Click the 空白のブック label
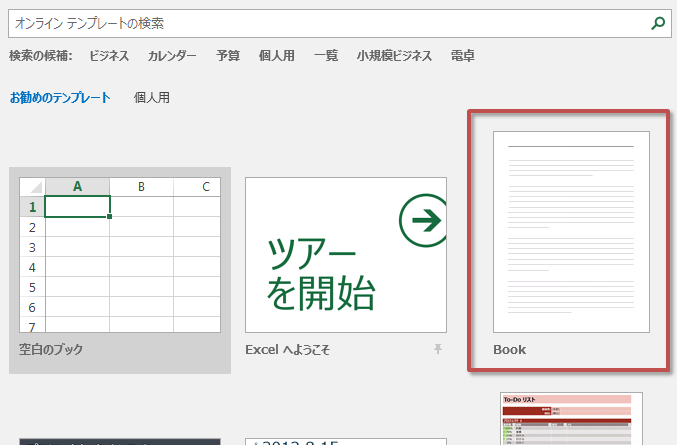Image resolution: width=677 pixels, height=445 pixels. click(51, 349)
